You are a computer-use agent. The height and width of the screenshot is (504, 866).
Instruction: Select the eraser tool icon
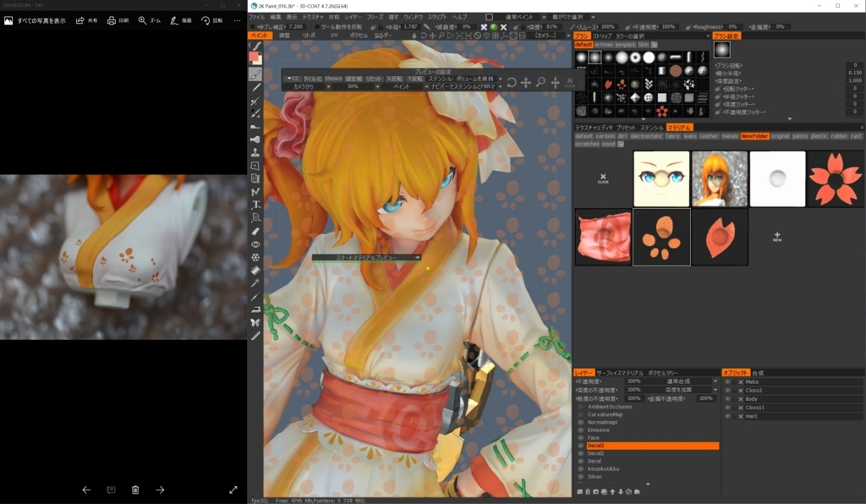[255, 231]
